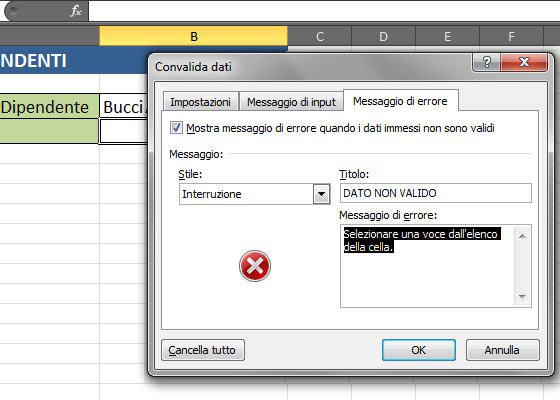Click the Titolo field DATO NON VALIDO

436,193
